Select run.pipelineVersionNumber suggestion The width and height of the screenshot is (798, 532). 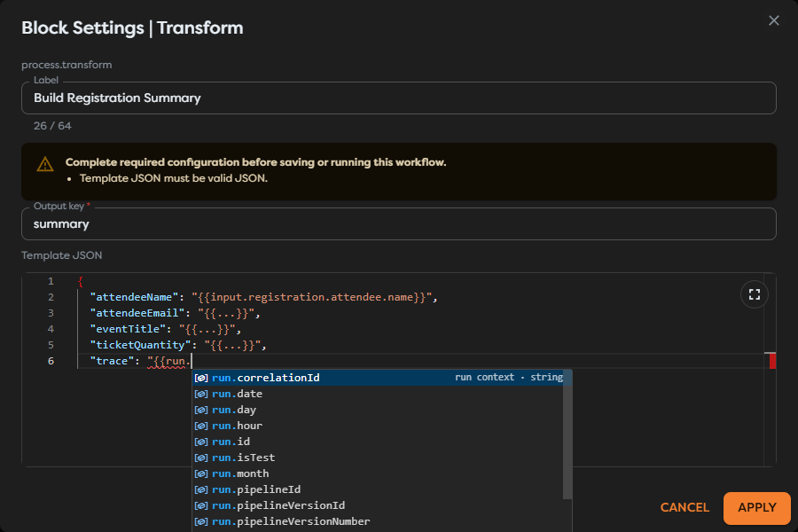coord(378,521)
